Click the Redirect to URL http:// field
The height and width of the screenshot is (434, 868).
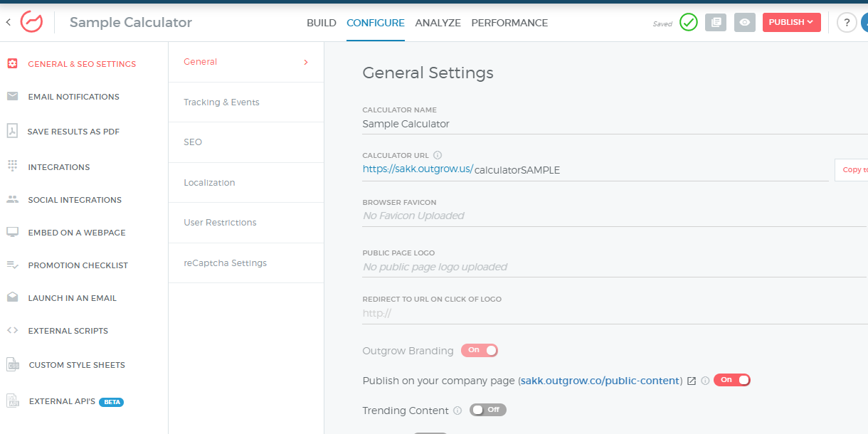[x=615, y=313]
